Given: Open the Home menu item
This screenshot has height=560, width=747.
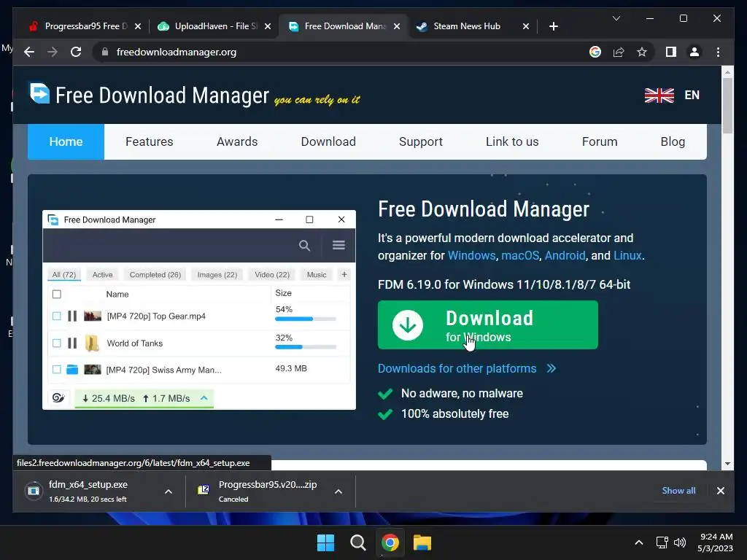Looking at the screenshot, I should [x=66, y=141].
